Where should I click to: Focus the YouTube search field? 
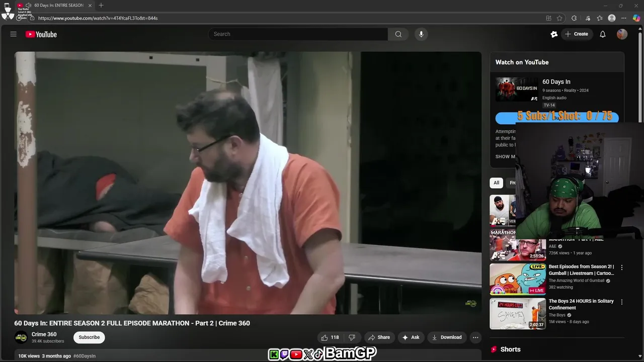[298, 34]
